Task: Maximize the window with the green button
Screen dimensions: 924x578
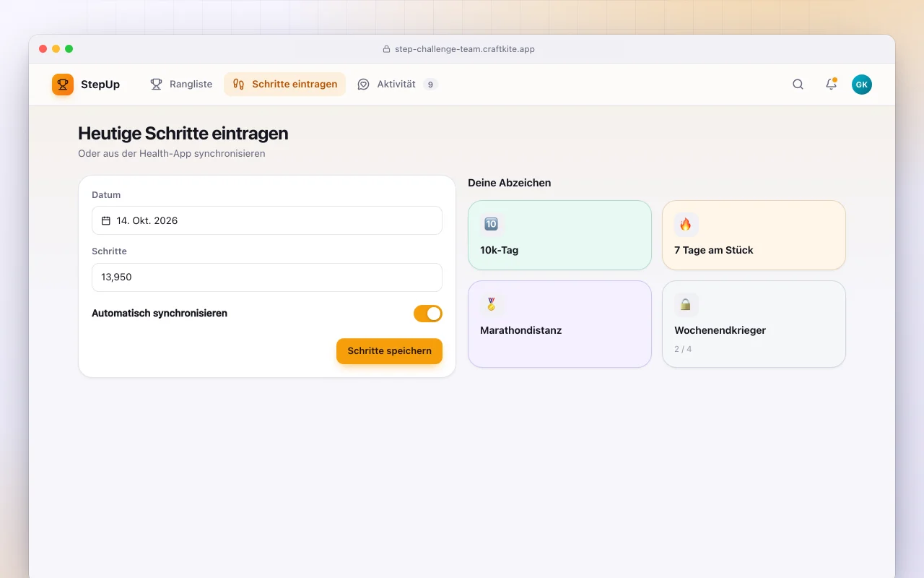Action: (69, 49)
